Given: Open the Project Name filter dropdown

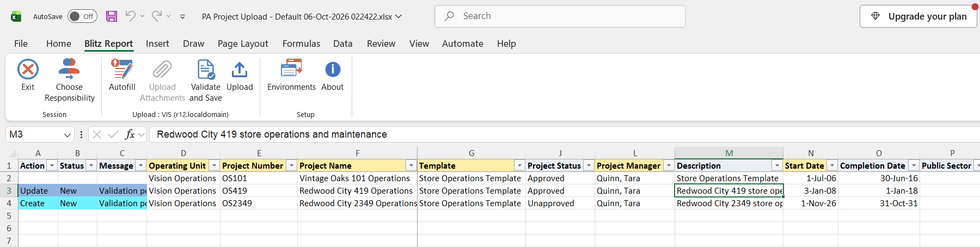Looking at the screenshot, I should pos(412,165).
